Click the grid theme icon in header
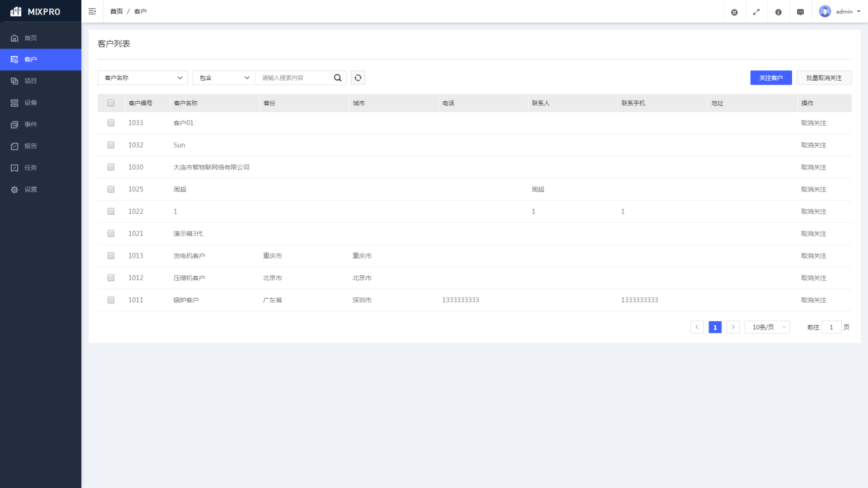 [x=734, y=12]
